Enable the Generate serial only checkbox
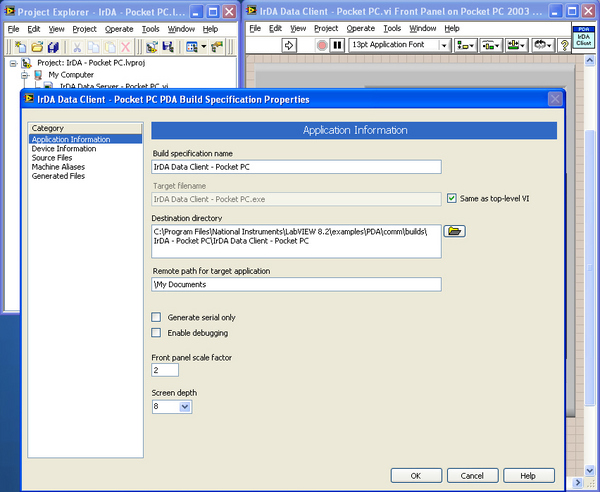This screenshot has height=492, width=600. [156, 317]
